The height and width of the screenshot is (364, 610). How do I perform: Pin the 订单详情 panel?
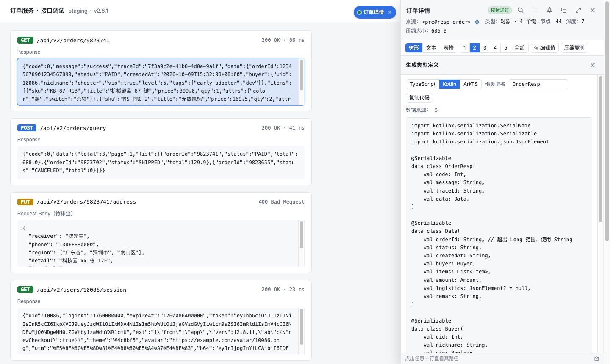click(x=549, y=10)
